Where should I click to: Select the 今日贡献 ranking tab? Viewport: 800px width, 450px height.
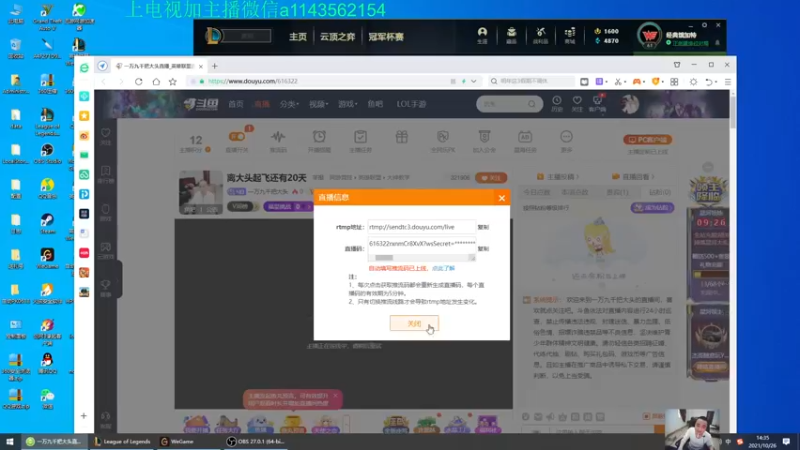click(x=537, y=192)
